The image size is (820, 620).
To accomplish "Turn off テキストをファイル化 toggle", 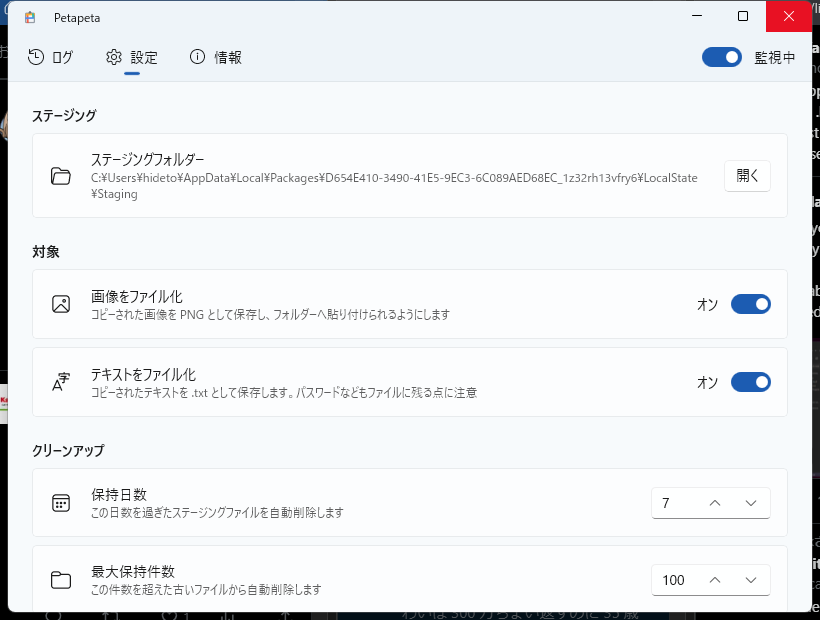I will (751, 382).
